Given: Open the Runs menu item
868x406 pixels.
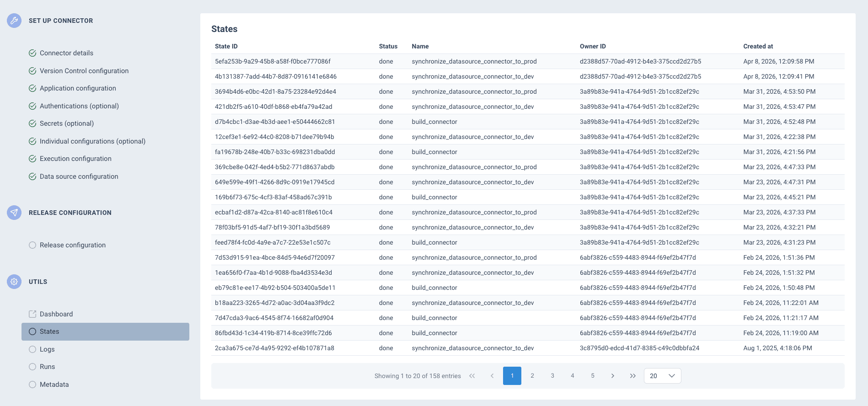Looking at the screenshot, I should click(x=47, y=367).
